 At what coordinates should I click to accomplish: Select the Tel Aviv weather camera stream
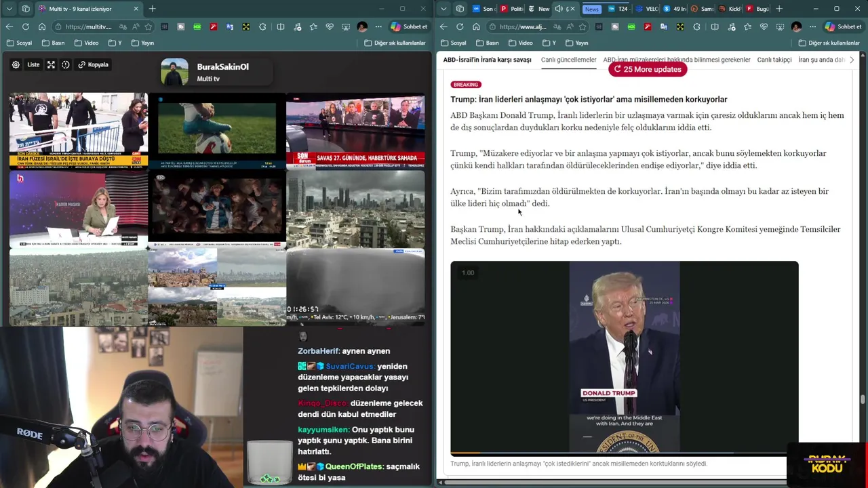355,287
